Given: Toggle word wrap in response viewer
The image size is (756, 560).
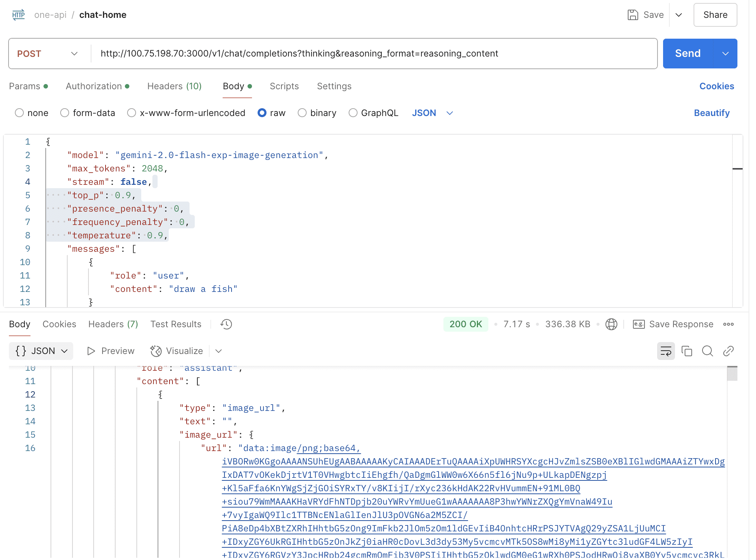Looking at the screenshot, I should [x=666, y=351].
